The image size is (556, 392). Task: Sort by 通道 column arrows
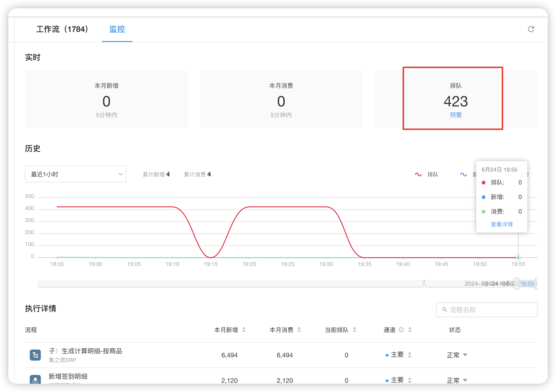[x=410, y=330]
